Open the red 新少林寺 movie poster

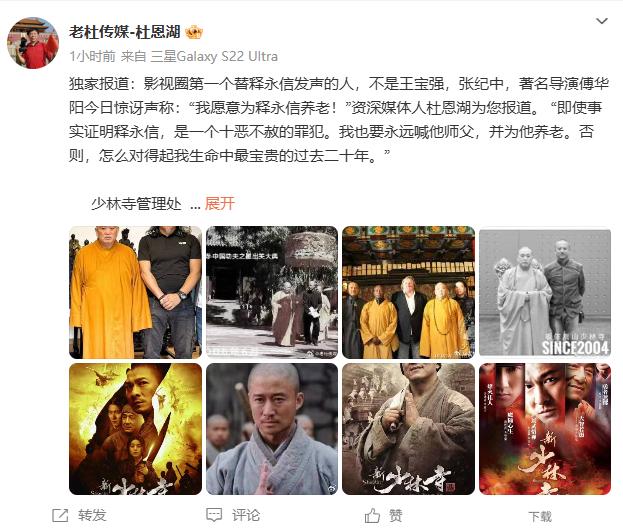pyautogui.click(x=545, y=429)
